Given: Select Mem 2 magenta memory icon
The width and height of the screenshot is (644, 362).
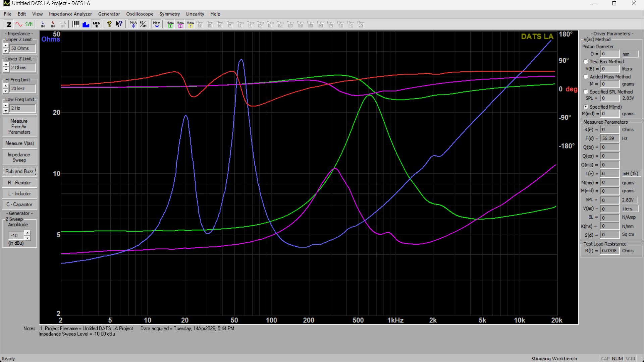Looking at the screenshot, I should (180, 24).
